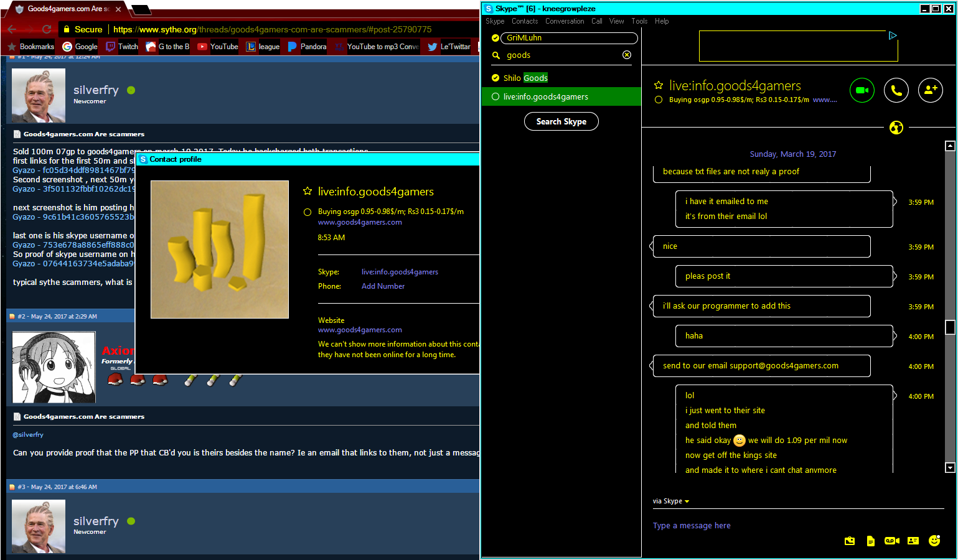Viewport: 958px width, 560px height.
Task: Open the YouTube to mp3 Converter bookmark
Action: tap(377, 47)
